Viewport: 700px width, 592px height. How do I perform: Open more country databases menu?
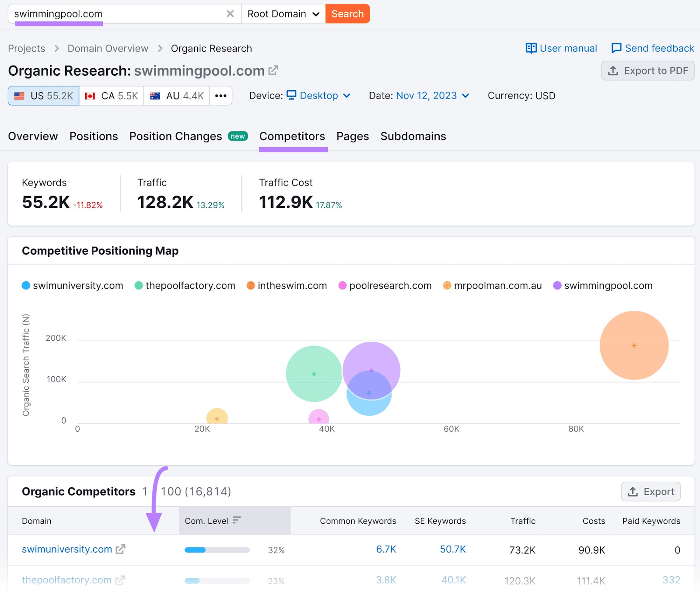pos(221,96)
